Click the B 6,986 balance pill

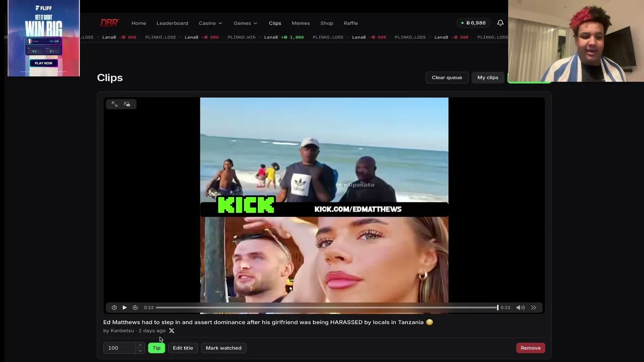pyautogui.click(x=473, y=23)
